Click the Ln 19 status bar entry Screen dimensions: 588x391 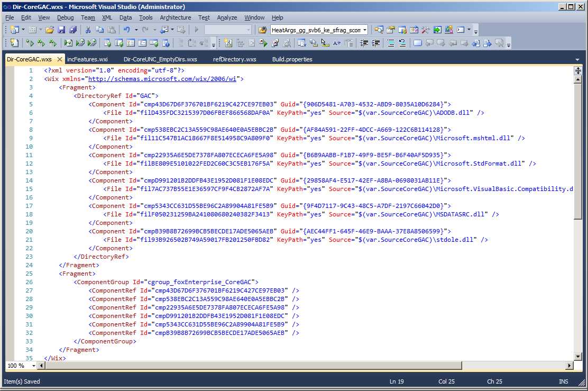click(397, 381)
